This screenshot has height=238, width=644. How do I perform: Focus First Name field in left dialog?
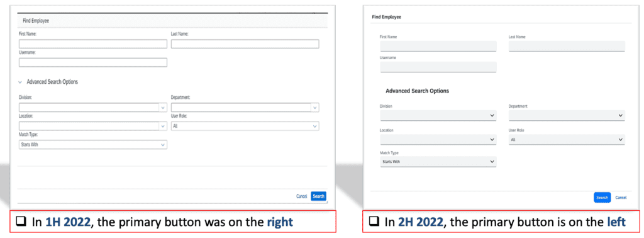93,44
